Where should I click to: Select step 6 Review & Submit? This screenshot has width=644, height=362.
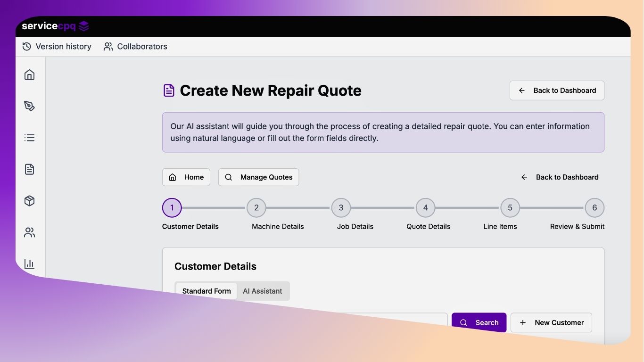click(594, 208)
